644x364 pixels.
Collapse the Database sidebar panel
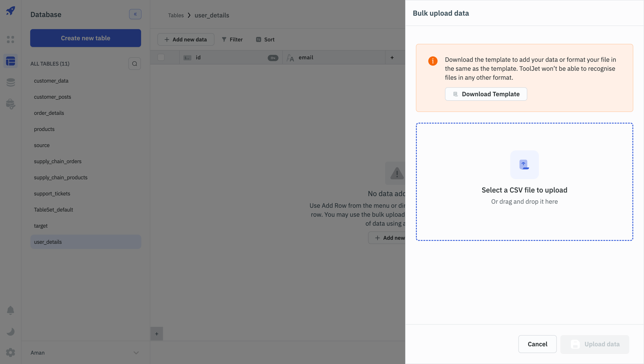coord(135,14)
